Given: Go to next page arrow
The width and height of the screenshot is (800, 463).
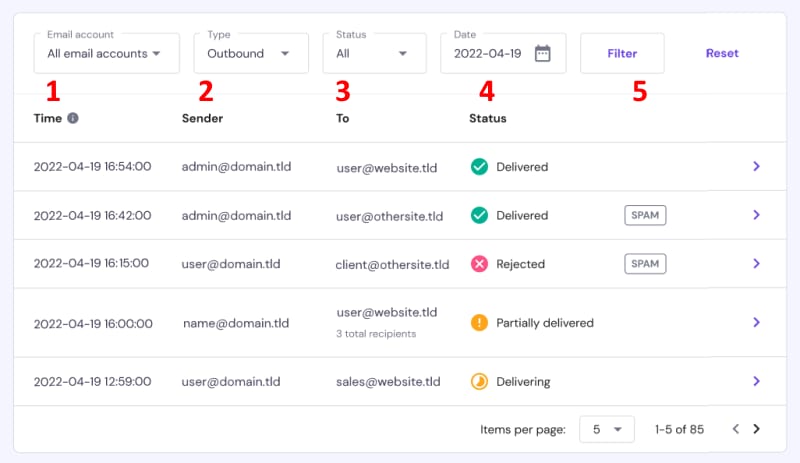Looking at the screenshot, I should [756, 429].
